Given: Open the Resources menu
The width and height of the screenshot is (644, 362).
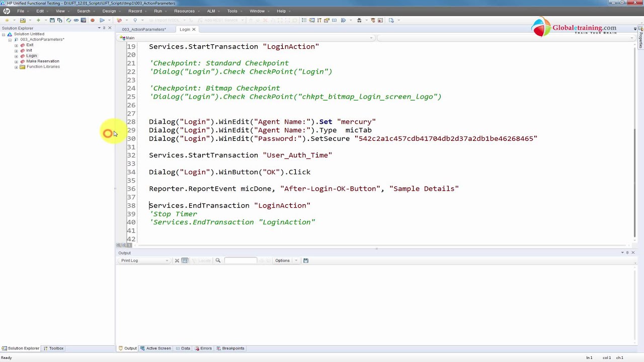Looking at the screenshot, I should click(x=184, y=11).
